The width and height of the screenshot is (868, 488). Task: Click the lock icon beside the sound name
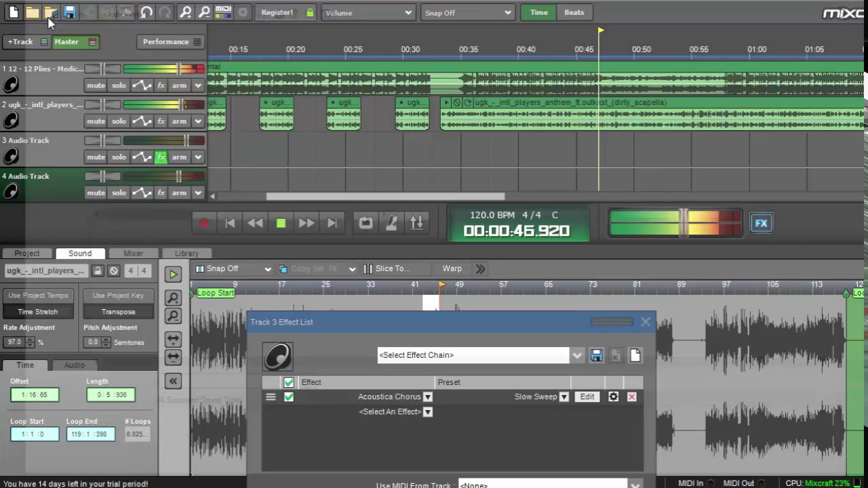pos(98,270)
